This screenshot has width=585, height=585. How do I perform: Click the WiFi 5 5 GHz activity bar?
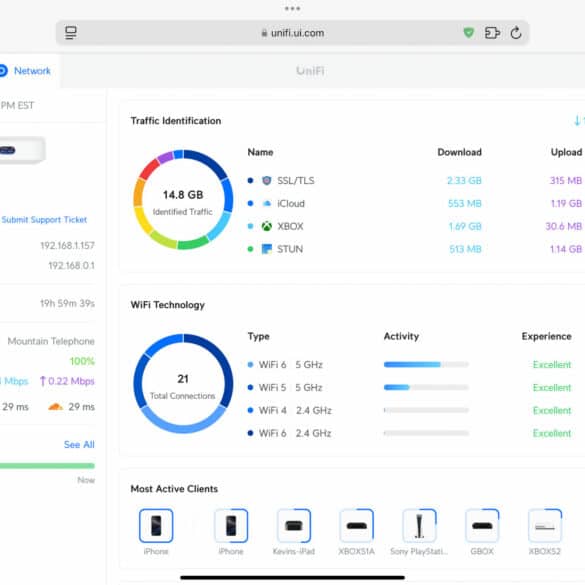point(426,388)
